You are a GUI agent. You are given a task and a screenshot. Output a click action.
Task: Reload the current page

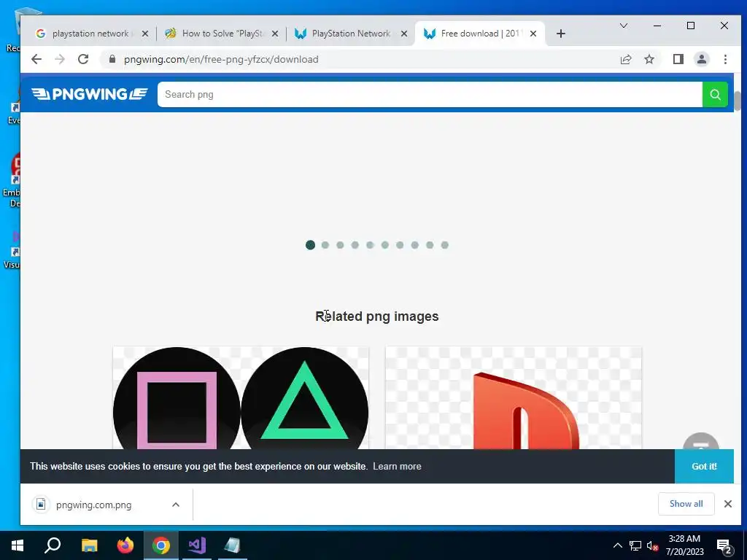tap(83, 59)
